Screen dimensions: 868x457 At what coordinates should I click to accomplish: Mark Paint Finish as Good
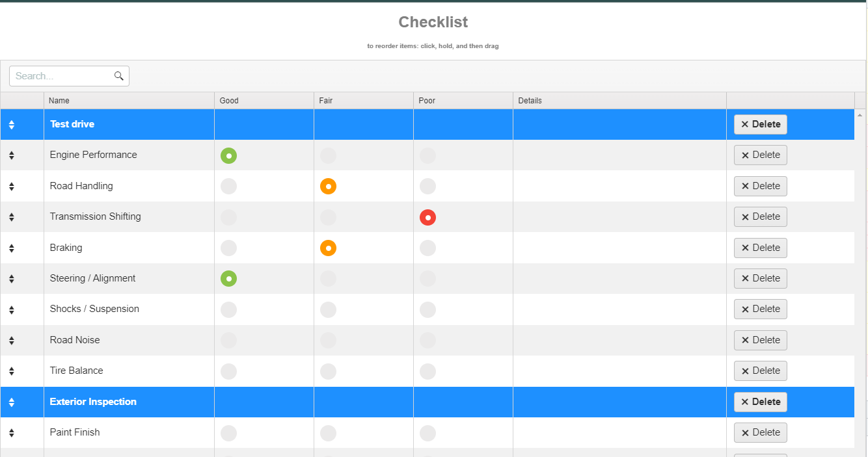pos(228,433)
